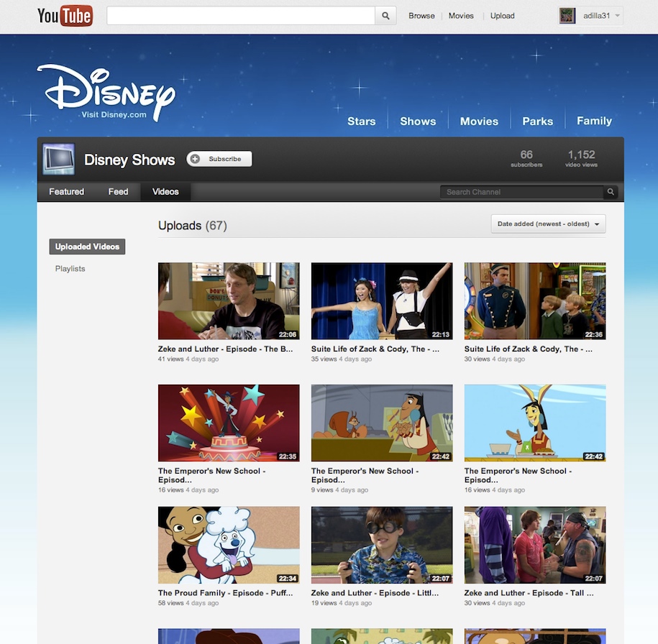Subscribe to the Disney Shows channel
658x644 pixels.
pos(219,159)
